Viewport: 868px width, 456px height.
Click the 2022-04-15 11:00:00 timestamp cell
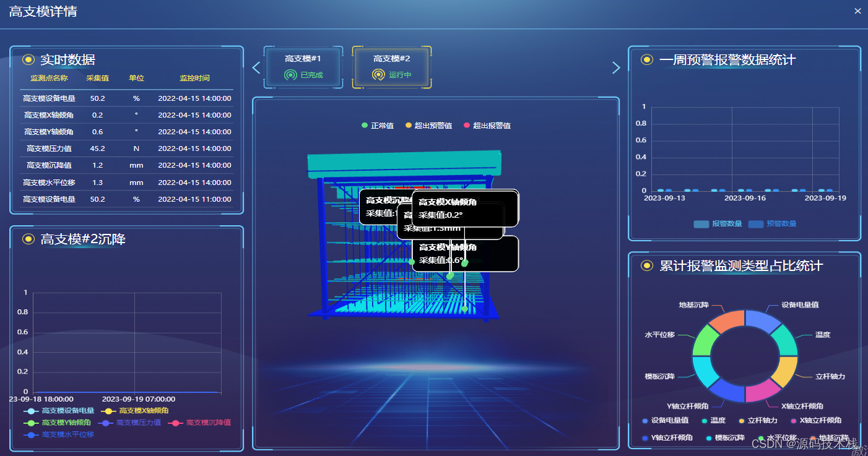[194, 199]
